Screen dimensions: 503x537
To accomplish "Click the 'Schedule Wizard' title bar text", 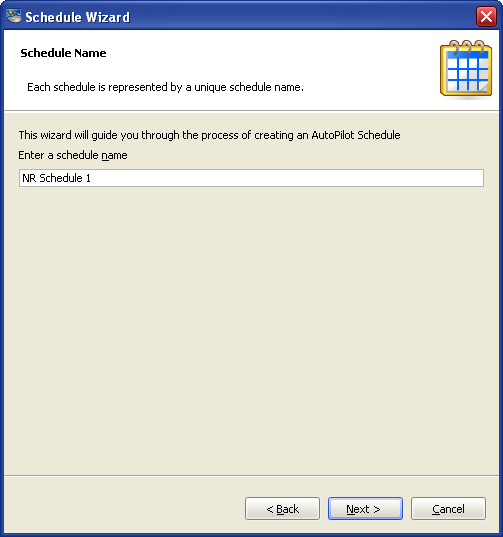I will [x=78, y=17].
